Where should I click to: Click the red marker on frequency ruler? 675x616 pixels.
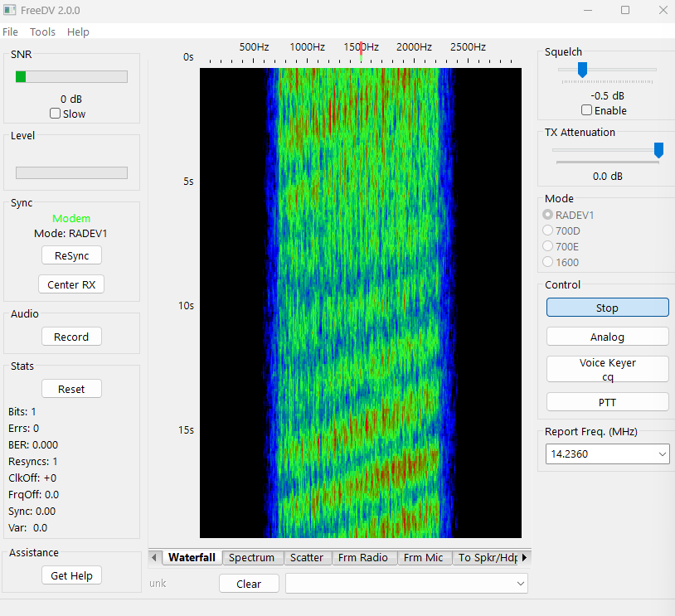(362, 48)
